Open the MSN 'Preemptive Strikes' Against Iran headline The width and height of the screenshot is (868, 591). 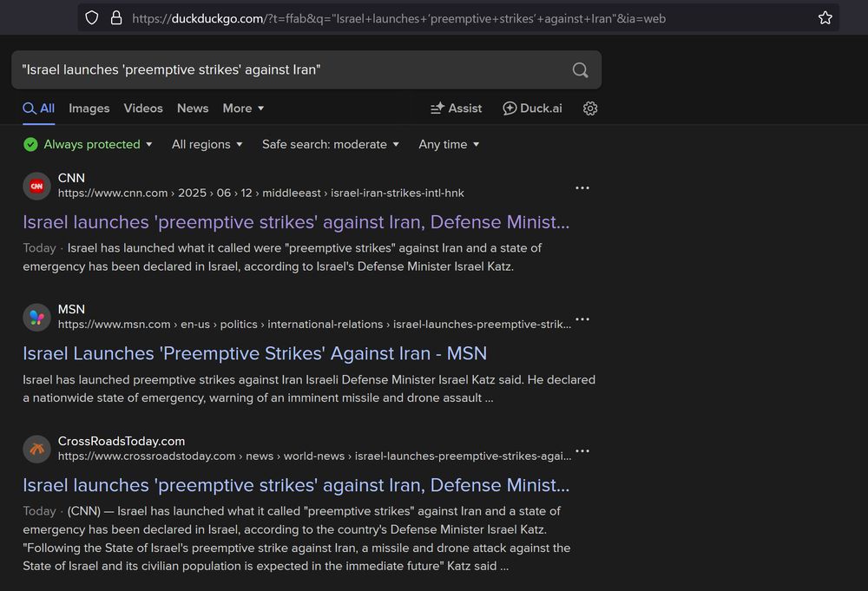[x=254, y=353]
